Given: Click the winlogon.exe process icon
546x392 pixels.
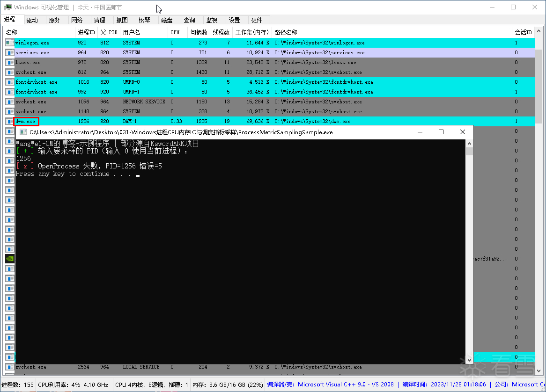Looking at the screenshot, I should click(x=9, y=43).
